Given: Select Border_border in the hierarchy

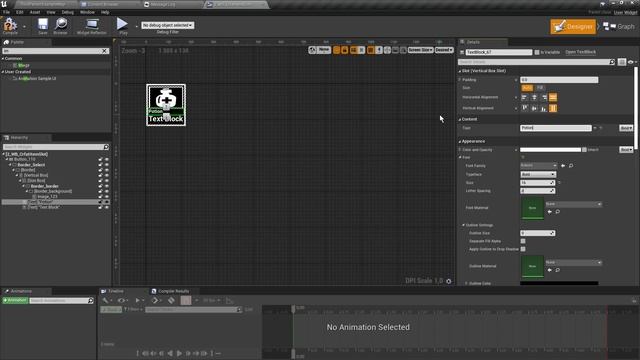Looking at the screenshot, I should tap(44, 186).
